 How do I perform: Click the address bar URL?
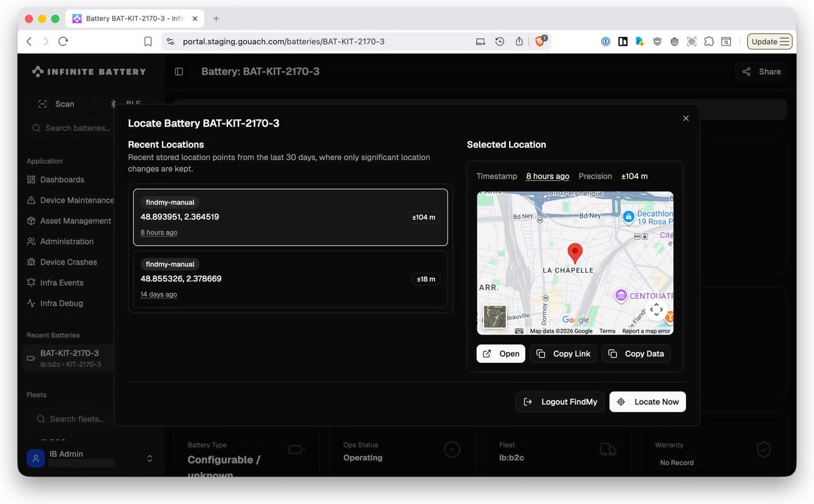tap(284, 42)
